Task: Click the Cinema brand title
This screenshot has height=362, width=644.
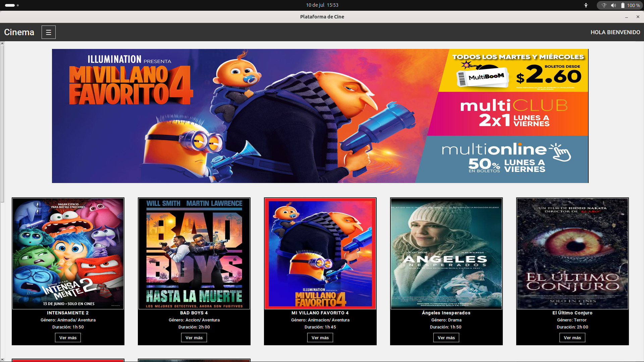Action: click(x=19, y=32)
